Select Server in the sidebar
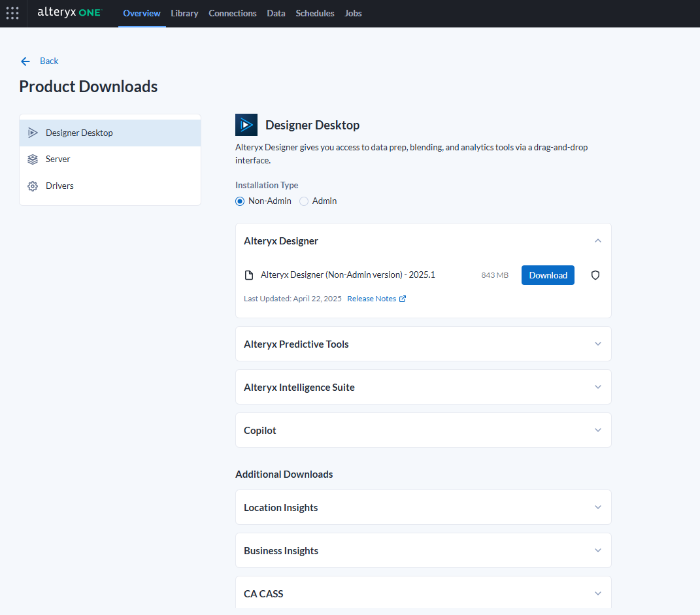This screenshot has height=615, width=700. (x=110, y=159)
